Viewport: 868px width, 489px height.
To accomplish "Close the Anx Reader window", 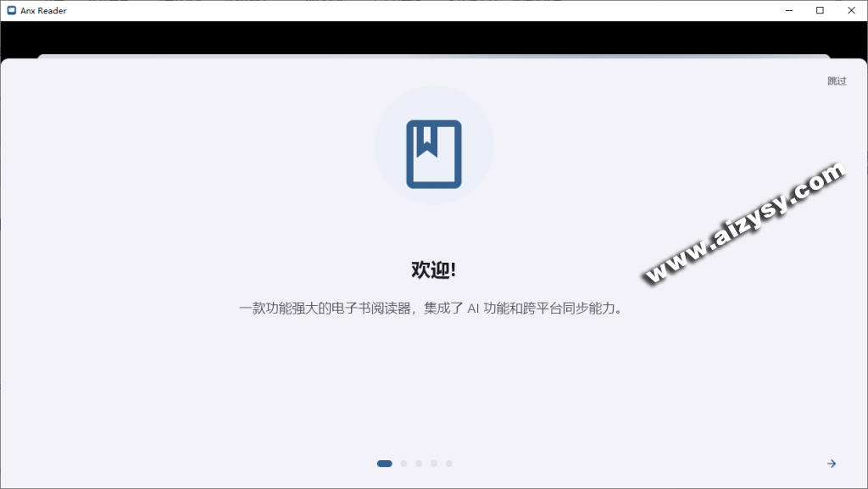I will coord(851,10).
